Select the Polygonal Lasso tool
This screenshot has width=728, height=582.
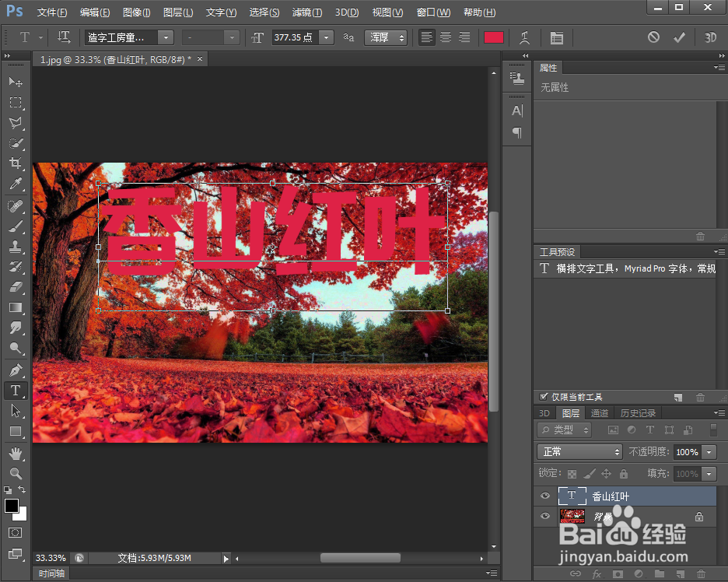[x=16, y=123]
